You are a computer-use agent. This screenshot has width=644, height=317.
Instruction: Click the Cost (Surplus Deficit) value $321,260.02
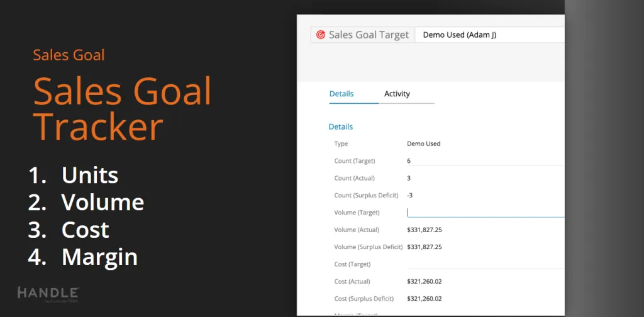tap(425, 299)
